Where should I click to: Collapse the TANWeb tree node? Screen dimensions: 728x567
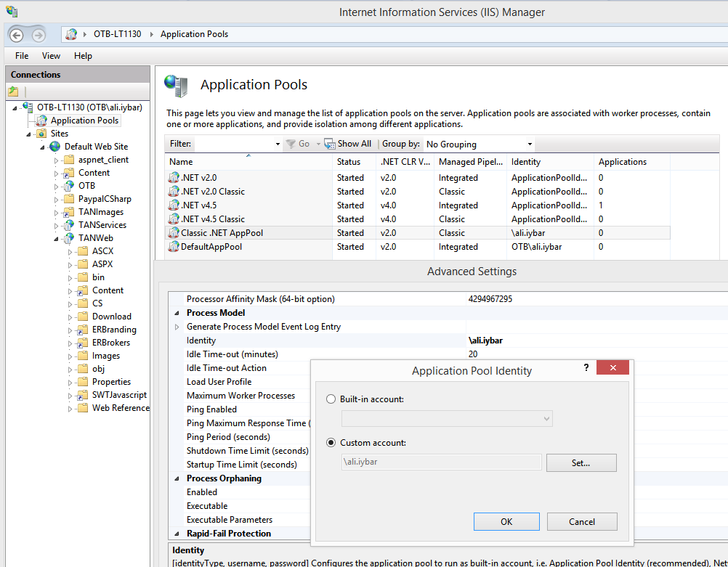(x=57, y=238)
